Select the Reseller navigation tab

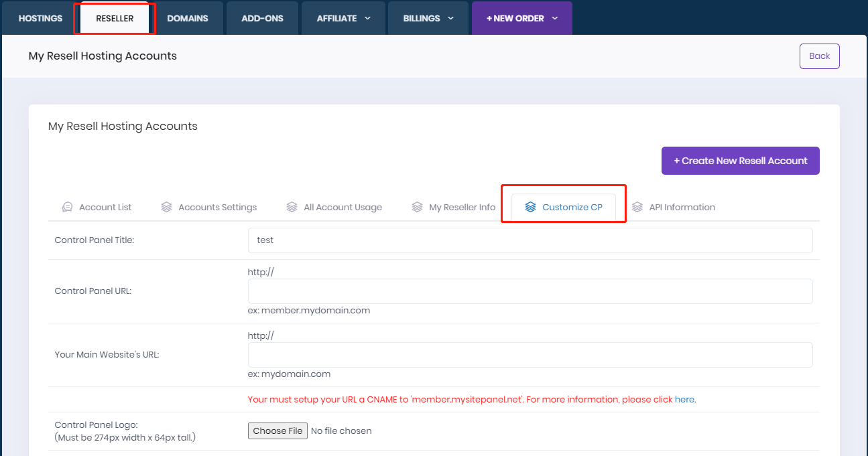pyautogui.click(x=115, y=19)
